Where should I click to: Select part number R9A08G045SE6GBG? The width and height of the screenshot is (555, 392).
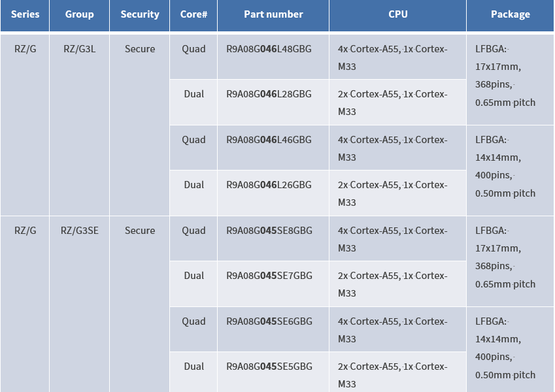pyautogui.click(x=269, y=321)
